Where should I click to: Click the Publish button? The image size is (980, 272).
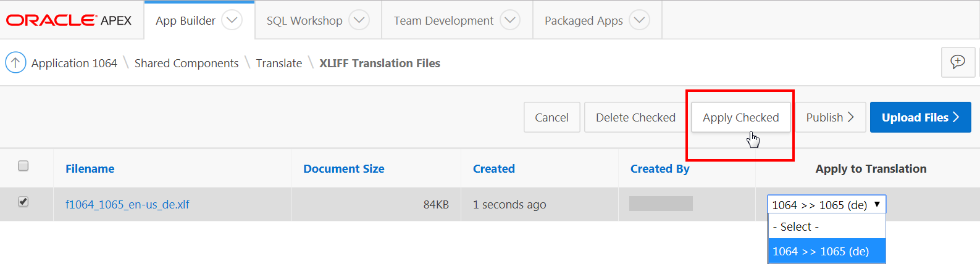[829, 117]
